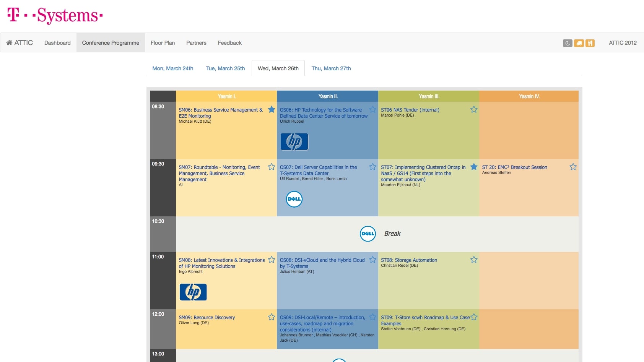Click the 13:00 time slot label
This screenshot has width=644, height=362.
pos(158,354)
